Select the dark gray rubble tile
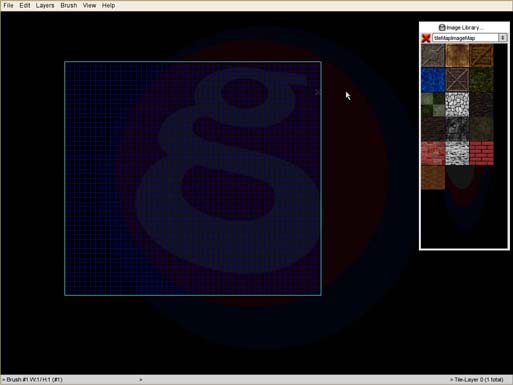Viewport: 513px width, 385px height. tap(457, 129)
